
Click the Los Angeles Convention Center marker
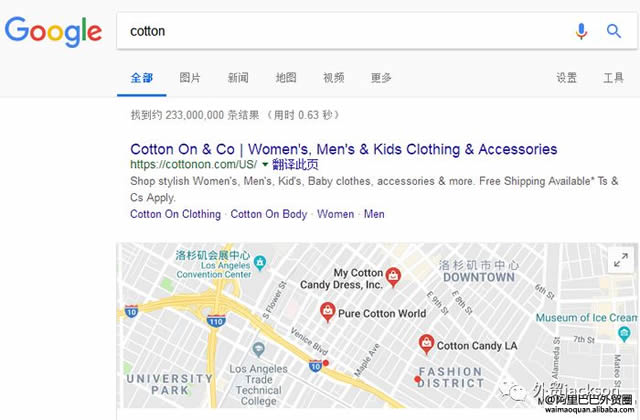(x=260, y=263)
